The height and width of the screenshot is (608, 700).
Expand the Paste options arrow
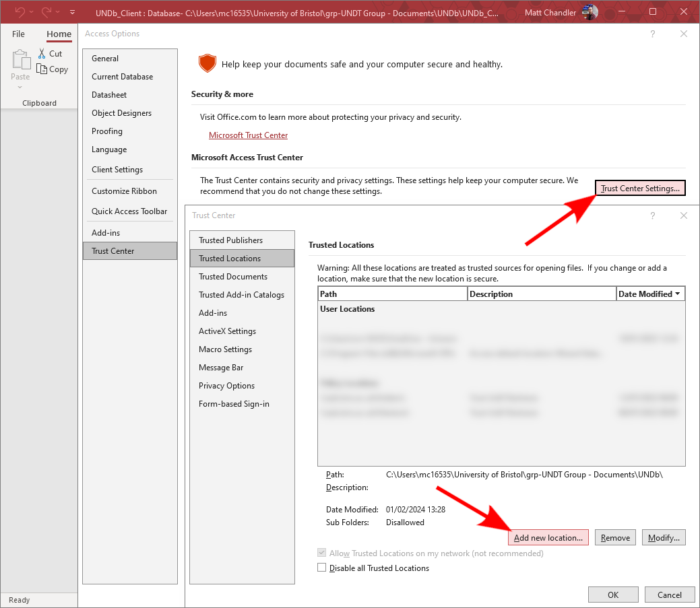point(20,87)
